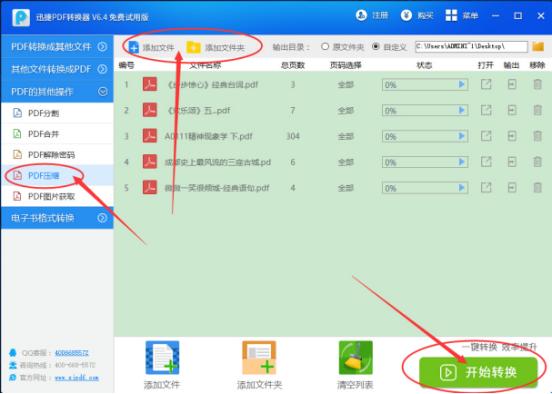Click the 输出 icon for row 4
552x394 pixels.
pyautogui.click(x=512, y=162)
